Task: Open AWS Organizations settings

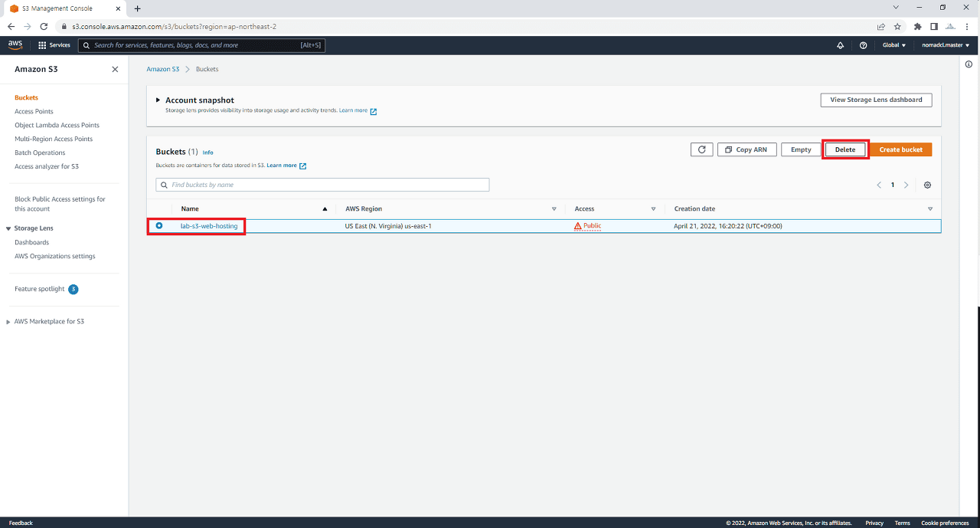Action: coord(55,256)
